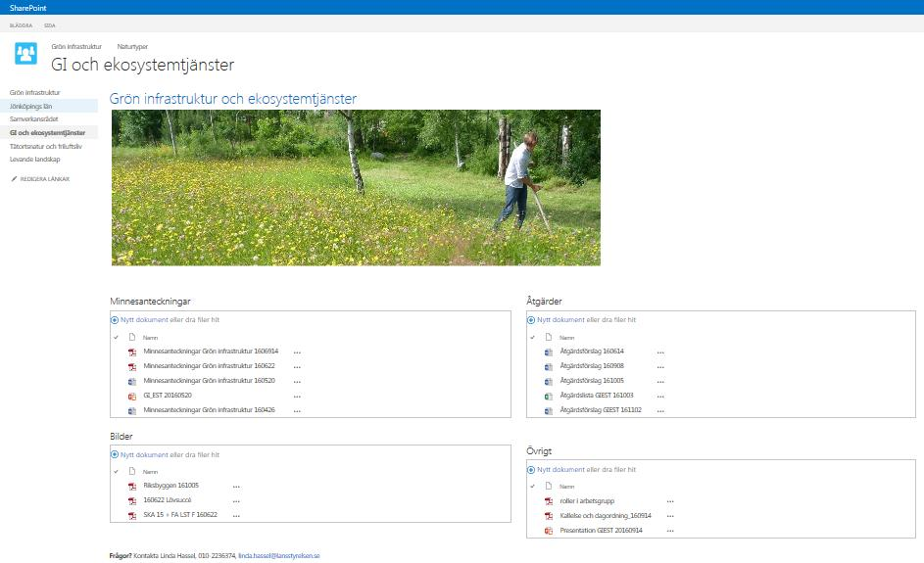
Task: Select GI och ekosystemtjänster in the left sidebar
Action: coord(49,132)
